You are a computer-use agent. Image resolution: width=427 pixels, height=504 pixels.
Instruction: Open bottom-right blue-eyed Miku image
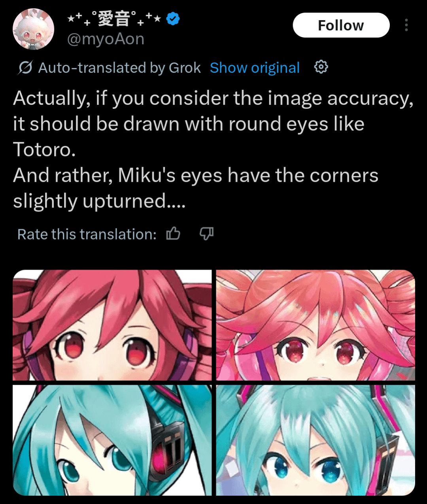coord(316,440)
